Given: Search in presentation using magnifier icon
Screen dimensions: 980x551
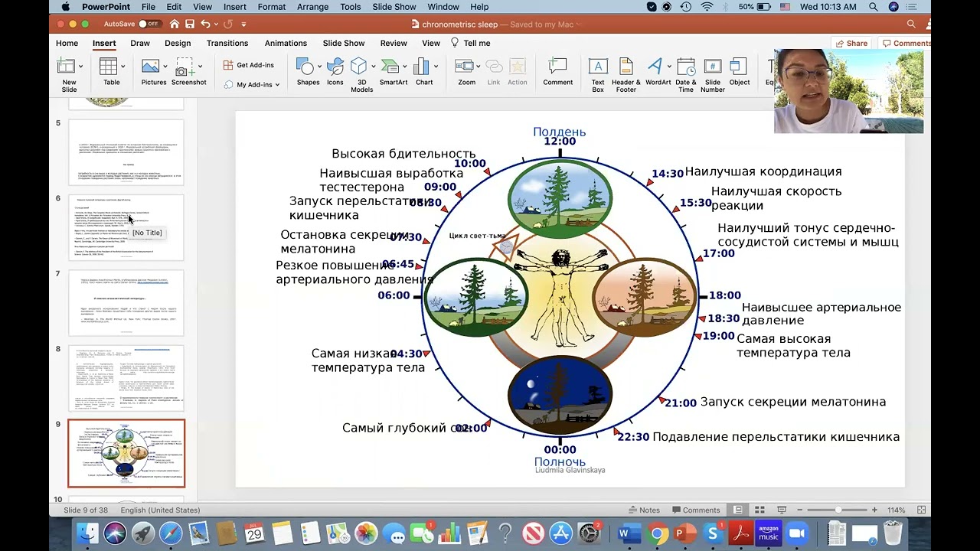Looking at the screenshot, I should pos(911,24).
